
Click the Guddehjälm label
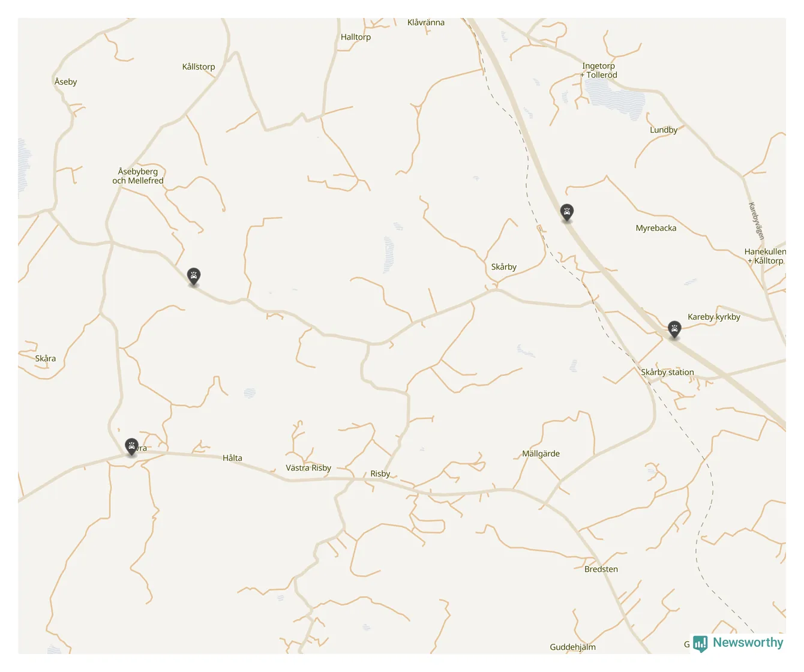tap(573, 647)
